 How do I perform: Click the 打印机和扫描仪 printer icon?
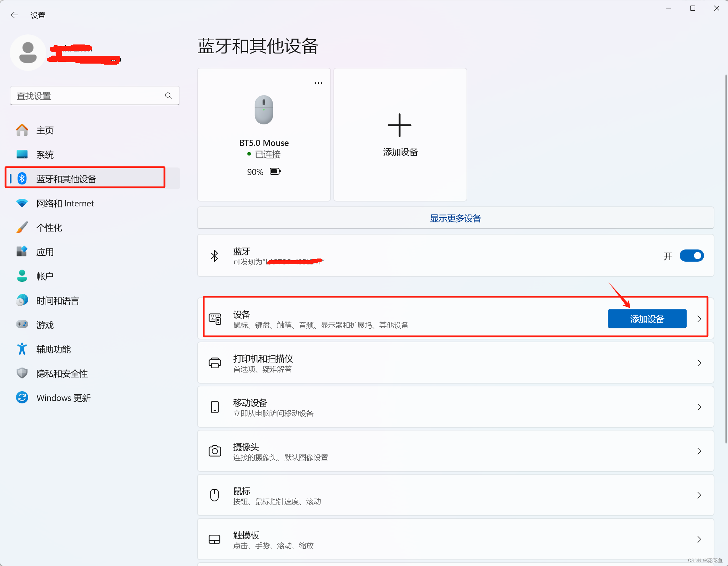(215, 363)
